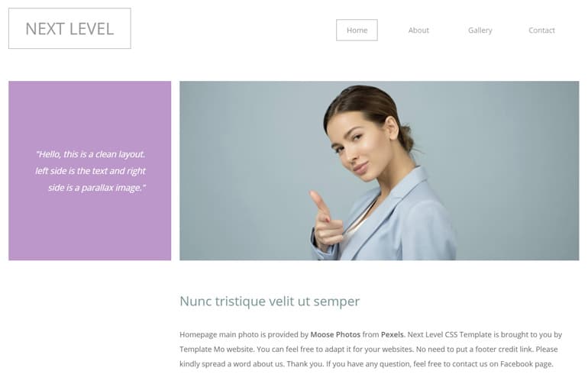Click the woman's face in the hero image
Screen dimensions: 588x374
(x=353, y=148)
